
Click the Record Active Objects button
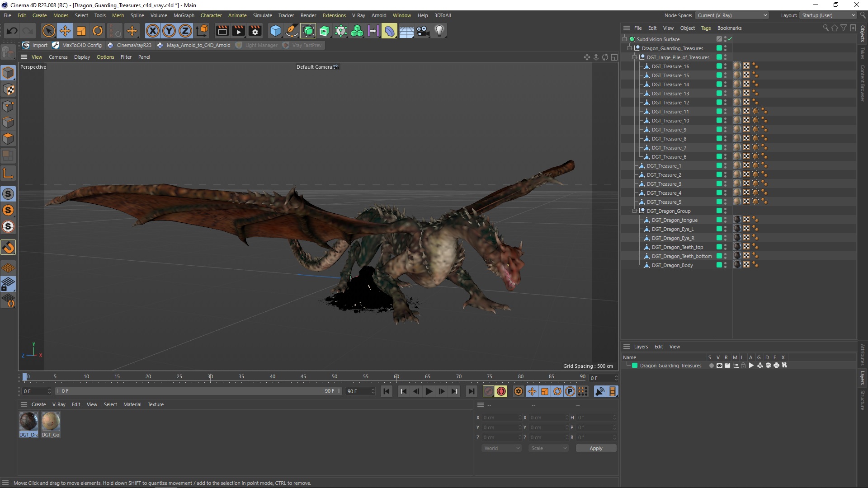pyautogui.click(x=488, y=391)
